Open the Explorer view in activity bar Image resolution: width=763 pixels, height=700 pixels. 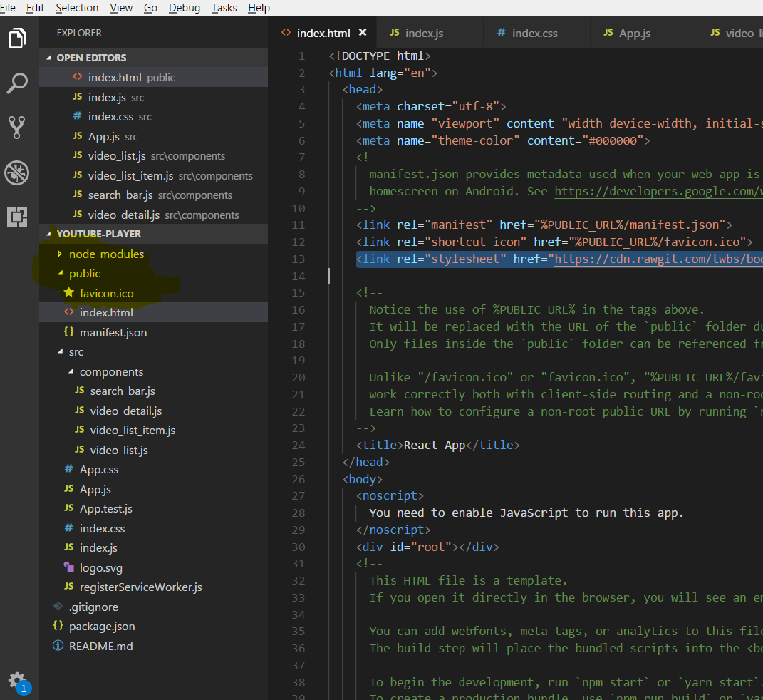(17, 38)
